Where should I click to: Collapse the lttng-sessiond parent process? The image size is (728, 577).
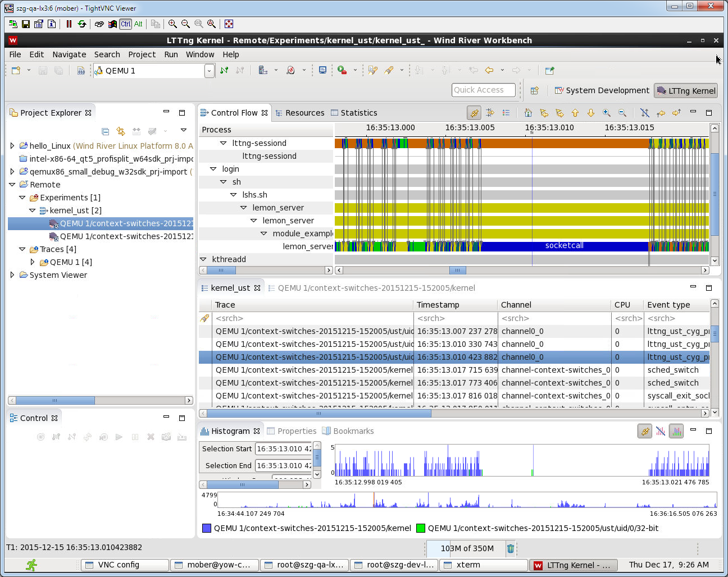(x=224, y=143)
